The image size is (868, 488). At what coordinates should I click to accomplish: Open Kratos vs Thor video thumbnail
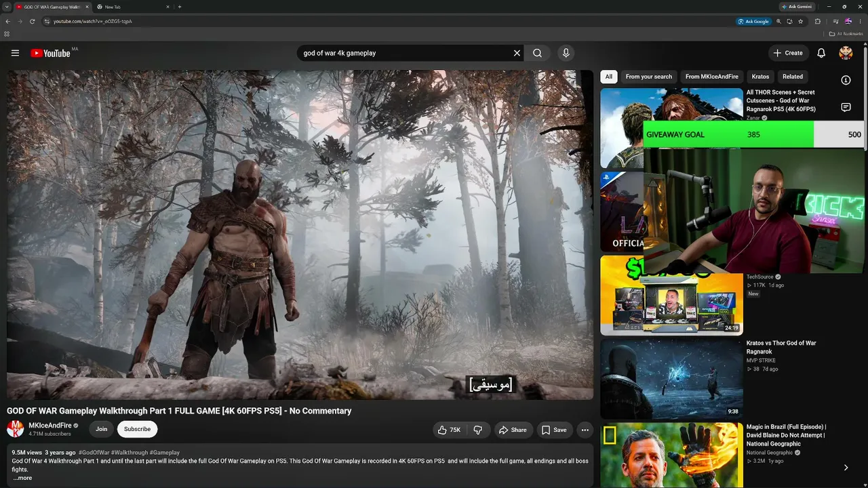(671, 379)
